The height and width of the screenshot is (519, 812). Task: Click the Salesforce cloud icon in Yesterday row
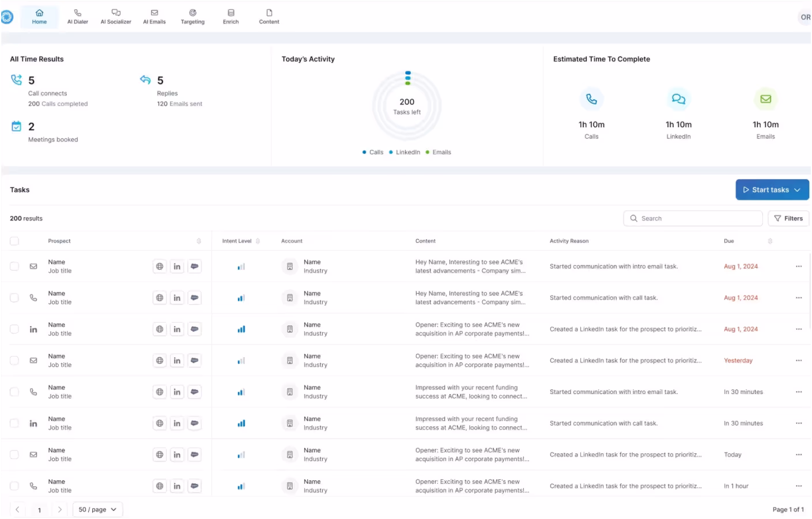(195, 361)
